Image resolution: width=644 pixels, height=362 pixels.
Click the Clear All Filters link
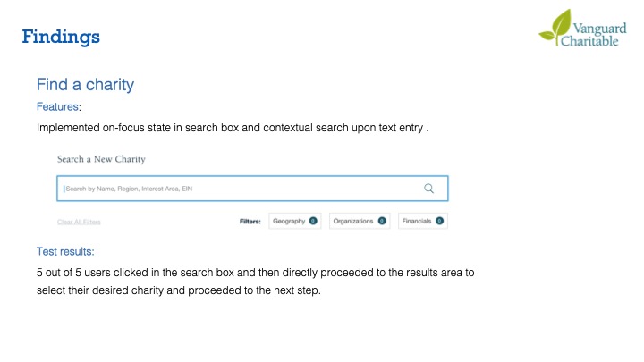click(x=79, y=222)
